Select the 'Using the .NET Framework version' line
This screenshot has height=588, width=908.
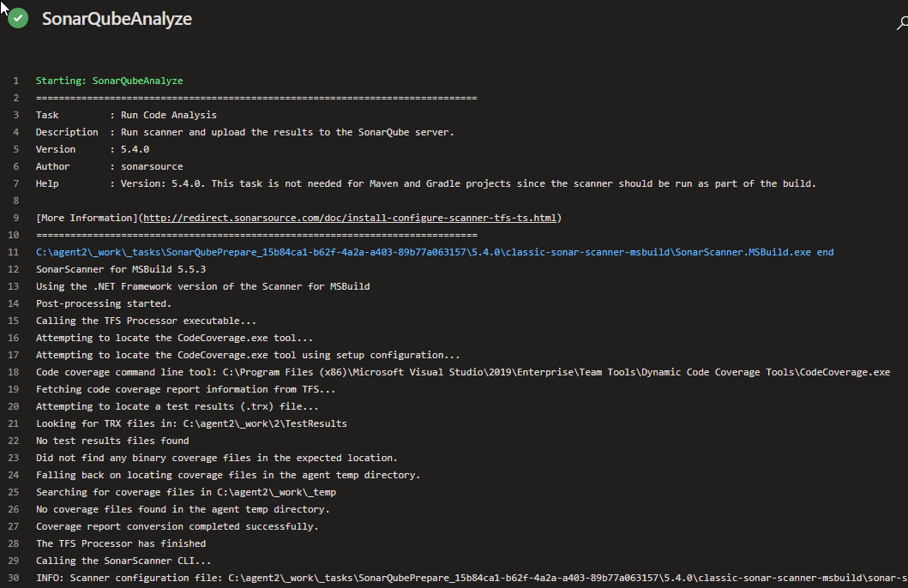pyautogui.click(x=202, y=286)
